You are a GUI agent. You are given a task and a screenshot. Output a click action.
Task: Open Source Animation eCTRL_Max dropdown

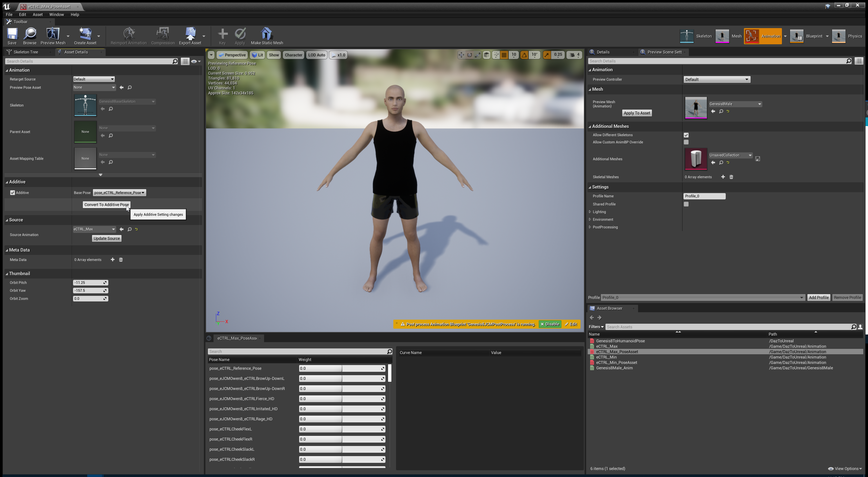click(94, 229)
